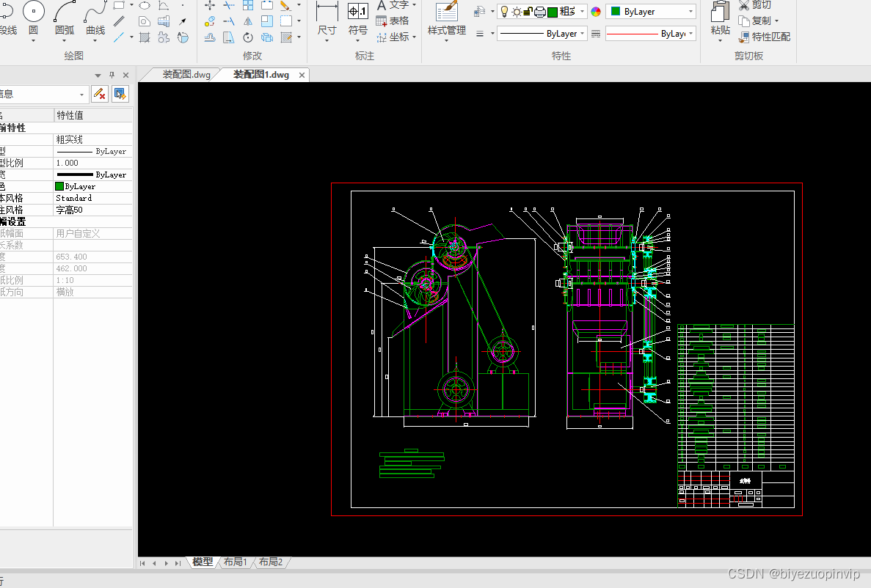Viewport: 871px width, 588px height.
Task: Choose the Spline curve (曲线) tool
Action: coord(95,20)
